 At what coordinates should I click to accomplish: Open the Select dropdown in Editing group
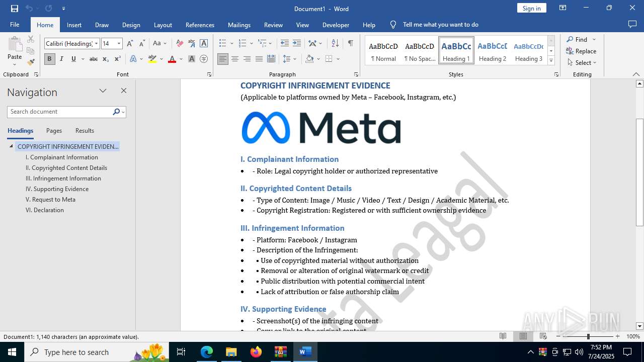[582, 63]
